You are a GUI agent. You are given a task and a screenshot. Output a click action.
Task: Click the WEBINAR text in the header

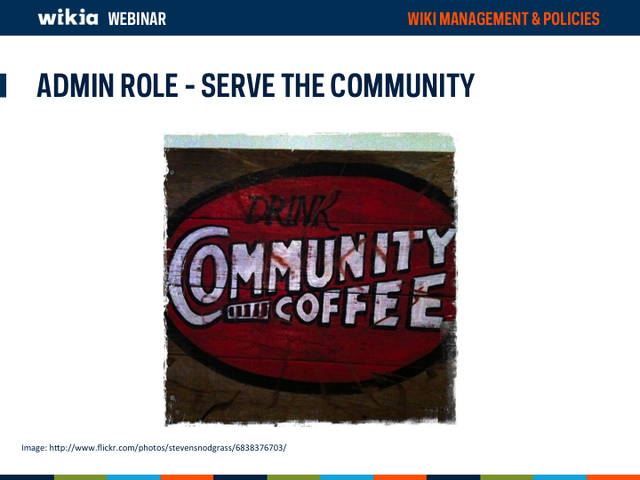[x=137, y=19]
